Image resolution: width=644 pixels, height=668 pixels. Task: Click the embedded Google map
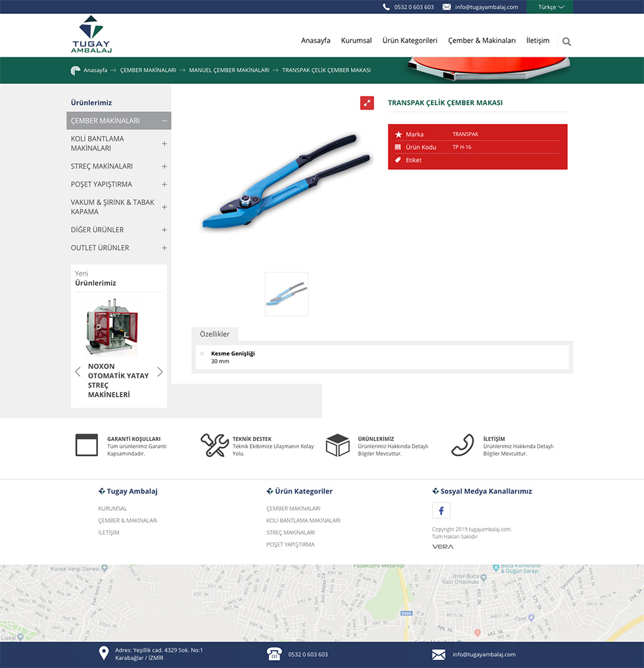coord(322,603)
